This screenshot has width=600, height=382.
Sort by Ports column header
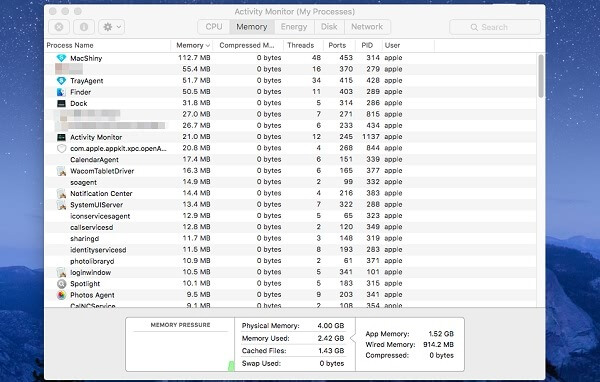click(339, 45)
